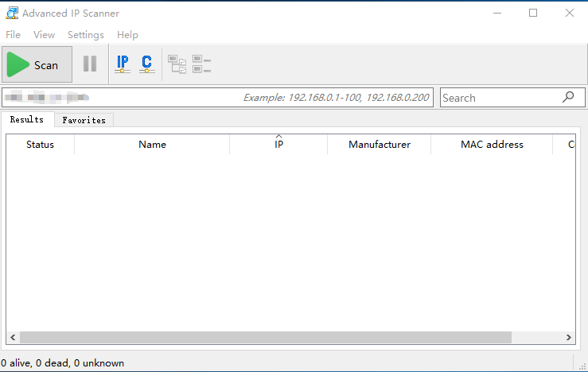Open the Help menu

coord(127,35)
